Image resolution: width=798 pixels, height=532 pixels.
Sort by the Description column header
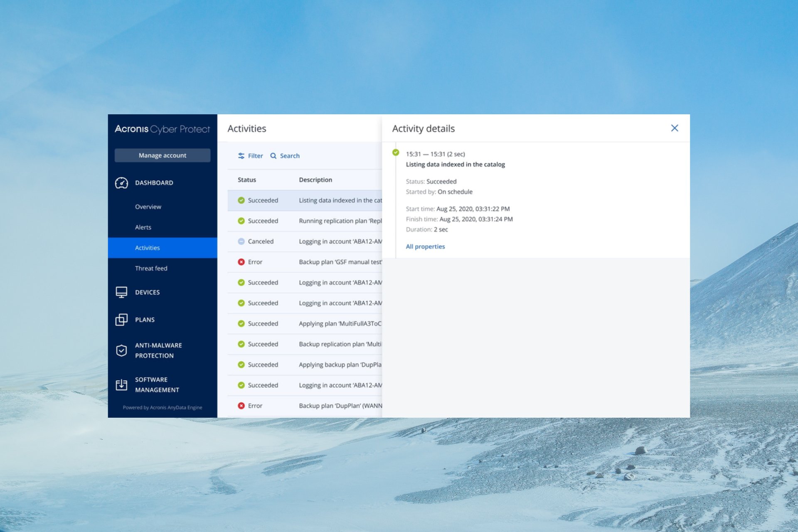[x=315, y=180]
